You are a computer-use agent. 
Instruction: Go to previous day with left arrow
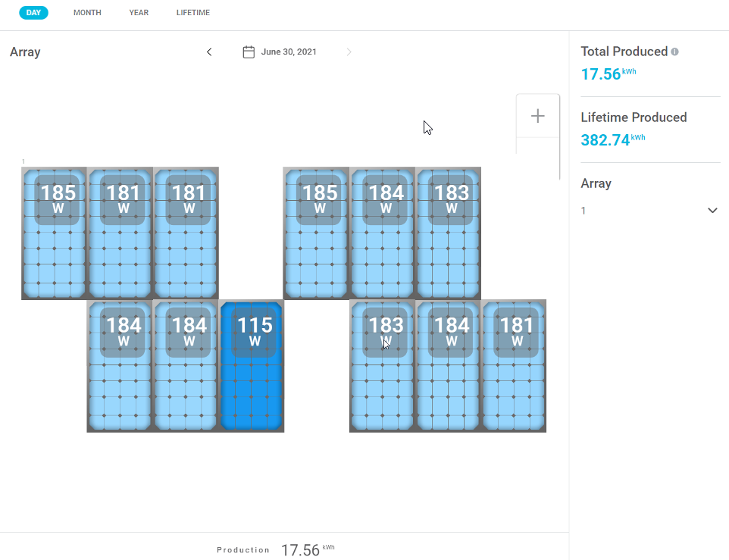tap(209, 52)
